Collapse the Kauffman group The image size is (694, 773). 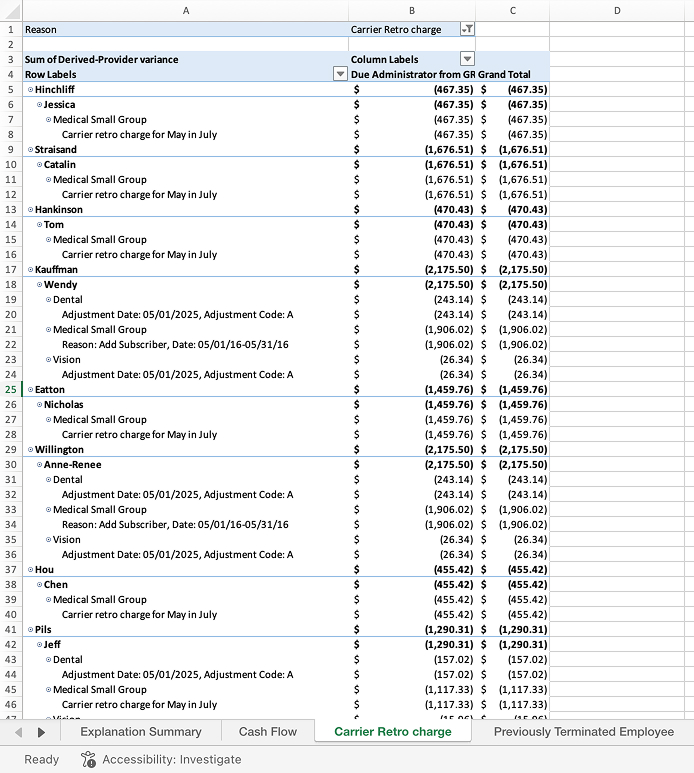point(31,270)
